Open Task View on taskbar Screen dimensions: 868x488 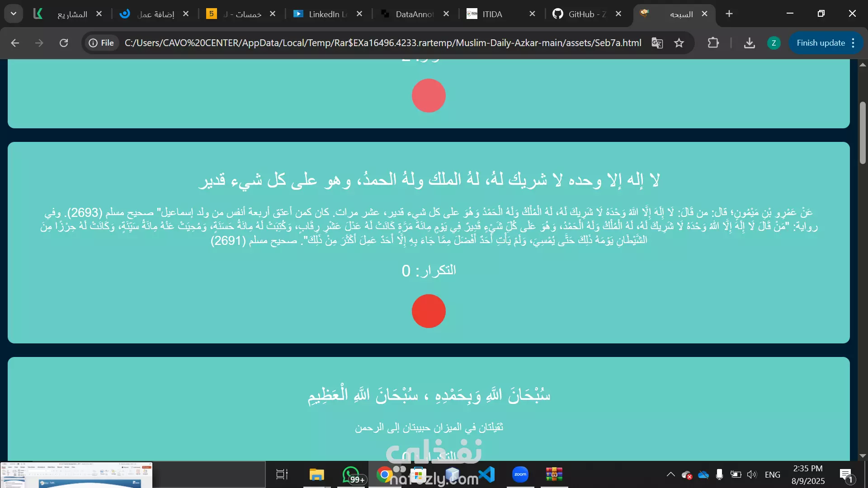[x=282, y=474]
